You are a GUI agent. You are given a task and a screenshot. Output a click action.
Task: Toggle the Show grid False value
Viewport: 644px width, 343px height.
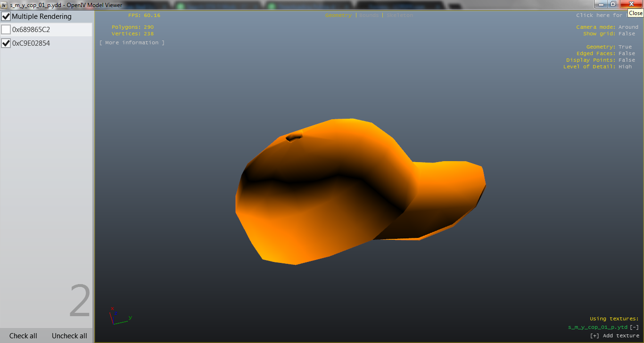[x=627, y=34]
